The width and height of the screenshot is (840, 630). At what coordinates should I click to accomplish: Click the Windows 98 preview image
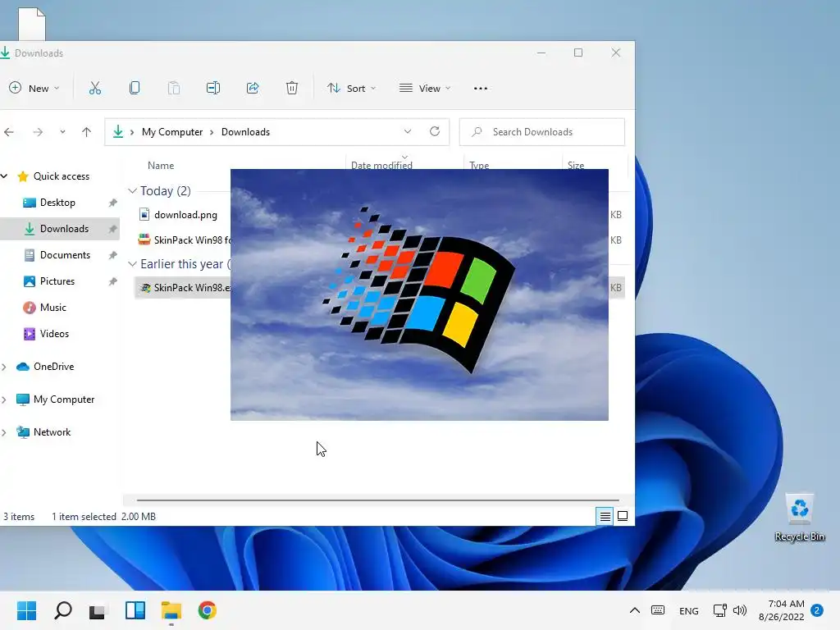tap(419, 294)
